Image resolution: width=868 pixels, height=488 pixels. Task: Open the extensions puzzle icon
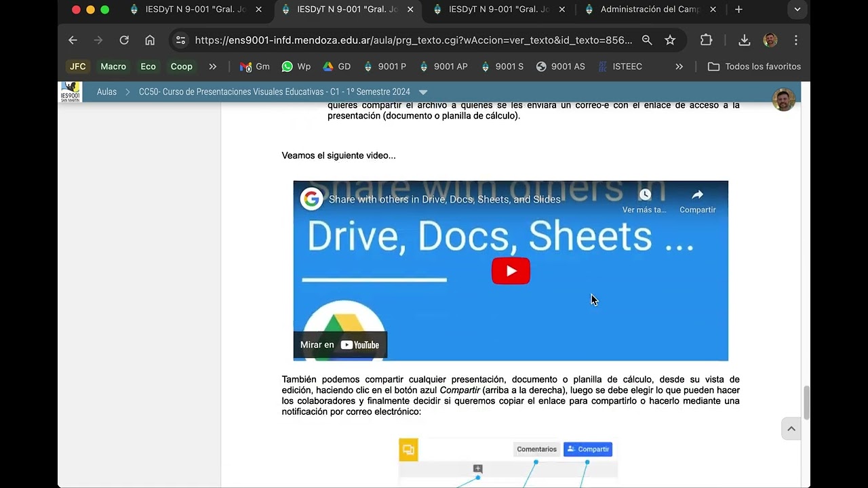[706, 40]
